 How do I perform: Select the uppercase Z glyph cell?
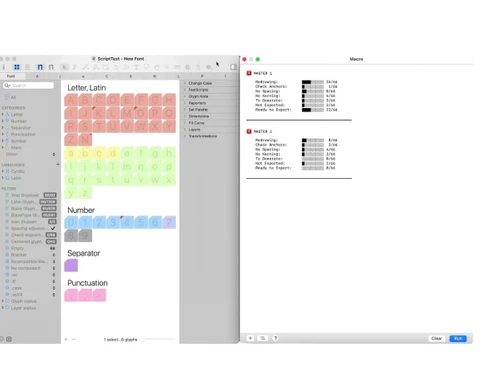click(71, 140)
